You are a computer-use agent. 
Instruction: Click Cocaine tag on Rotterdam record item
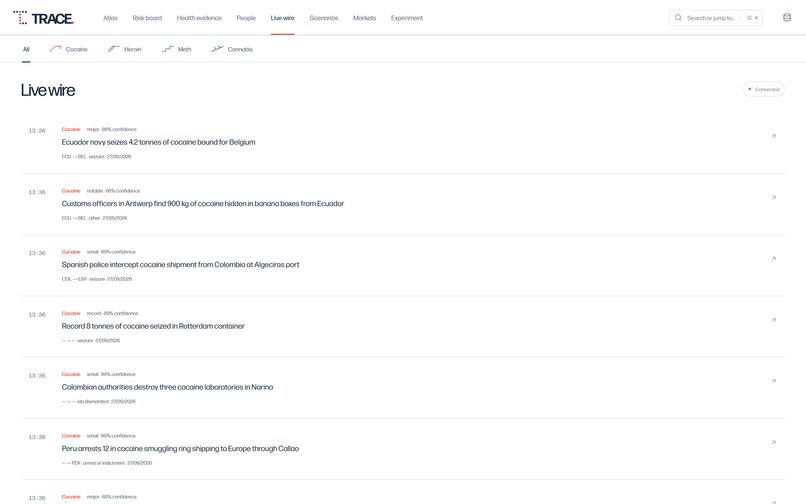[71, 313]
